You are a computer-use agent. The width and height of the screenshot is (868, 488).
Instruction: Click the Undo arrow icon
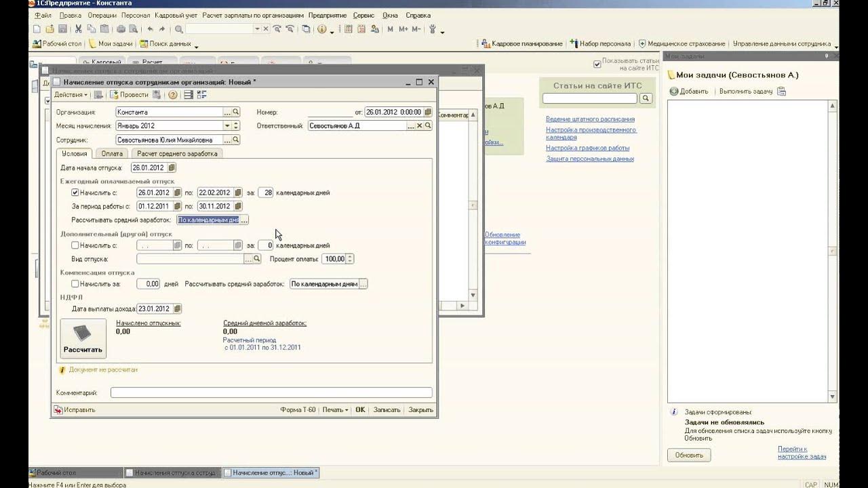pyautogui.click(x=150, y=29)
